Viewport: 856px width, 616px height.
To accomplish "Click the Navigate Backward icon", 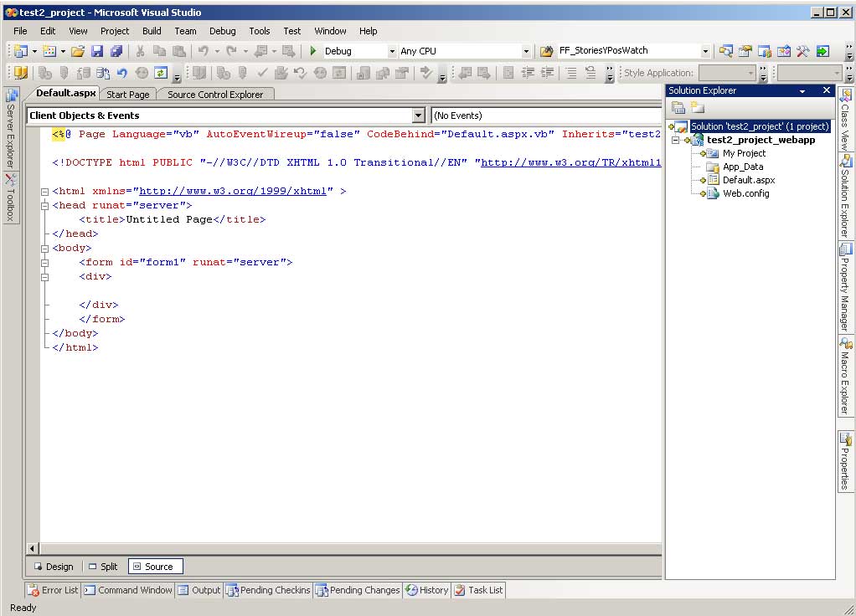I will click(261, 51).
